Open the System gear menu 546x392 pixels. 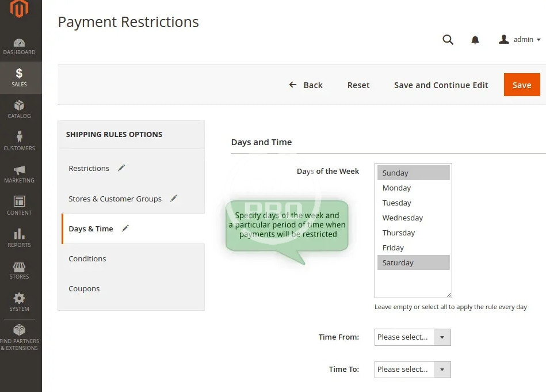coord(20,302)
